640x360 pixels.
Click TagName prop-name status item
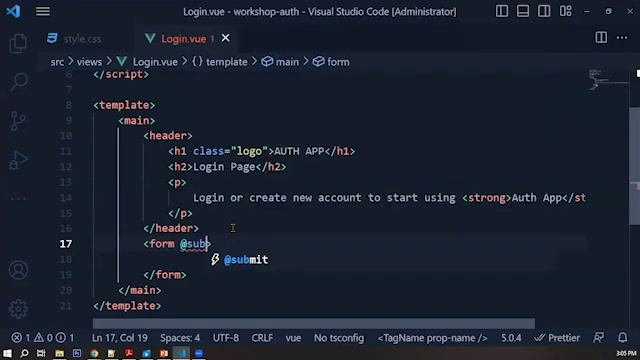tap(432, 338)
